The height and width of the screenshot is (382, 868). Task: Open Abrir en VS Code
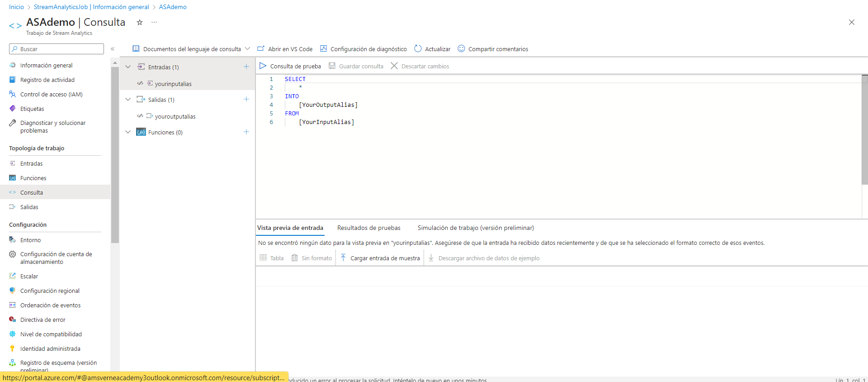[285, 49]
